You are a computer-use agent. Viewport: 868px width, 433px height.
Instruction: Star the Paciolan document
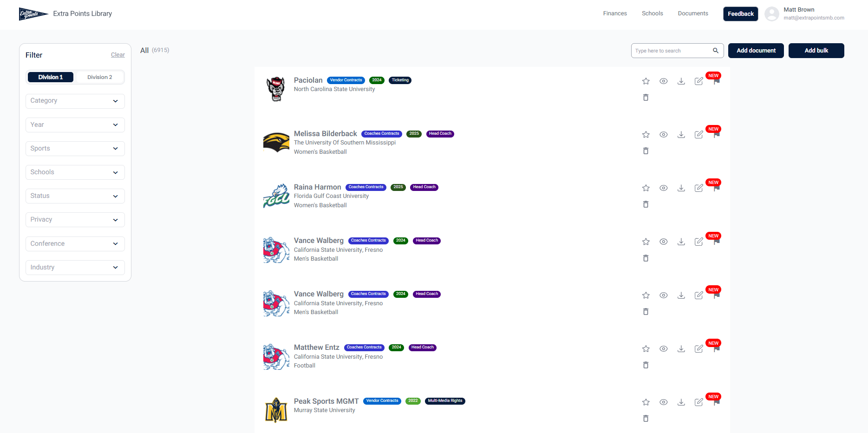646,81
